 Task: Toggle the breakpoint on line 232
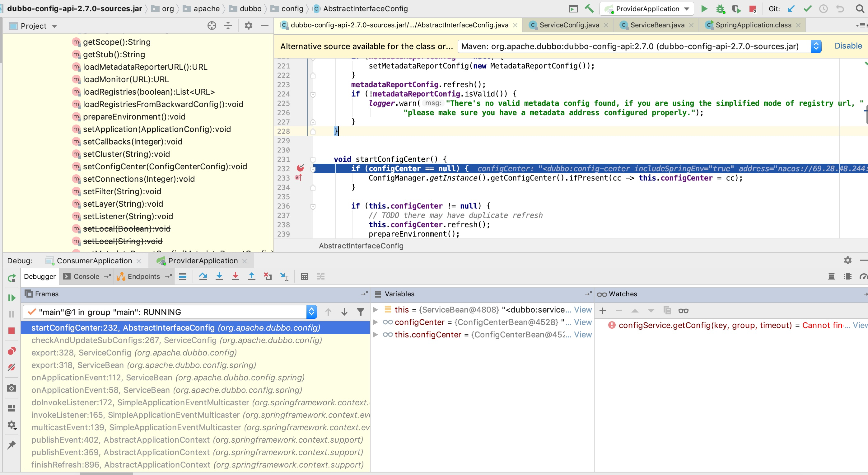click(x=300, y=168)
